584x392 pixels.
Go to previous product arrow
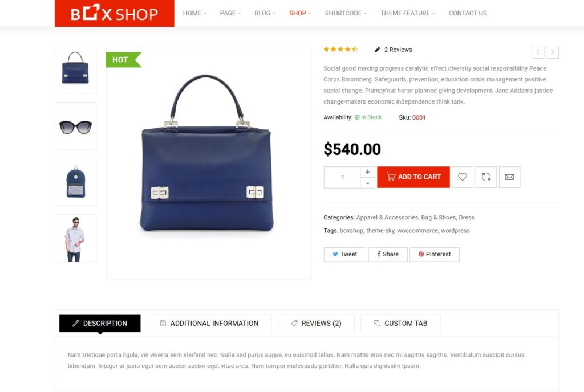538,52
